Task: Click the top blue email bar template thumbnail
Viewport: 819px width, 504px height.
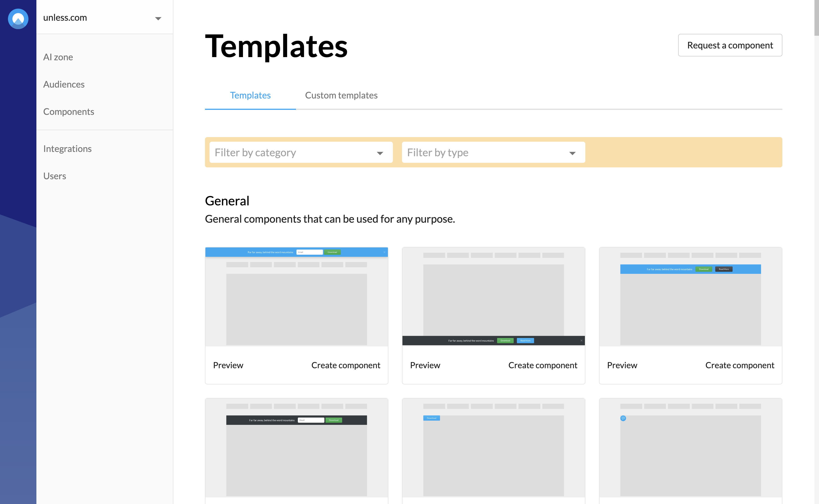Action: click(296, 297)
